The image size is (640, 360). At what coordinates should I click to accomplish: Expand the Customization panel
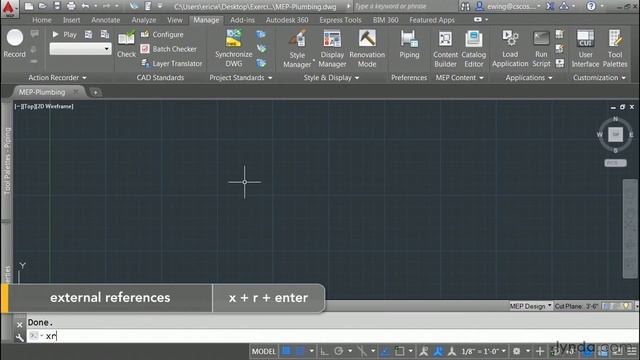(x=599, y=78)
